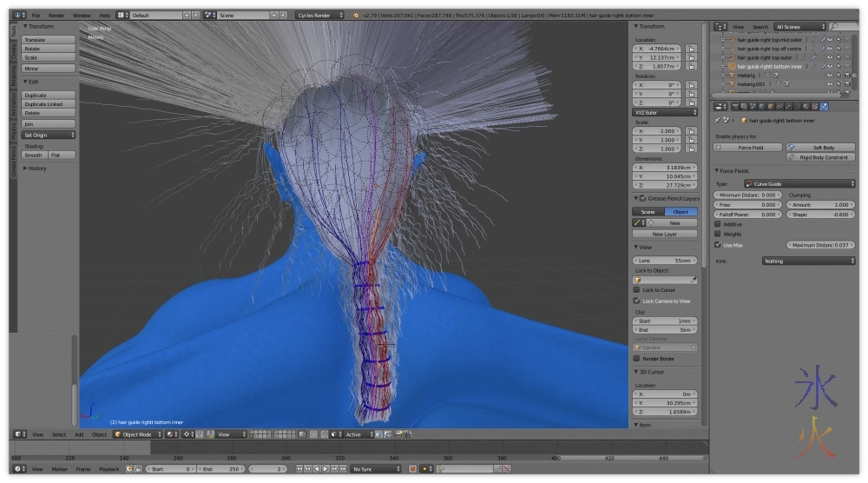
Task: Check the Lock to Cursor option
Action: coord(636,290)
